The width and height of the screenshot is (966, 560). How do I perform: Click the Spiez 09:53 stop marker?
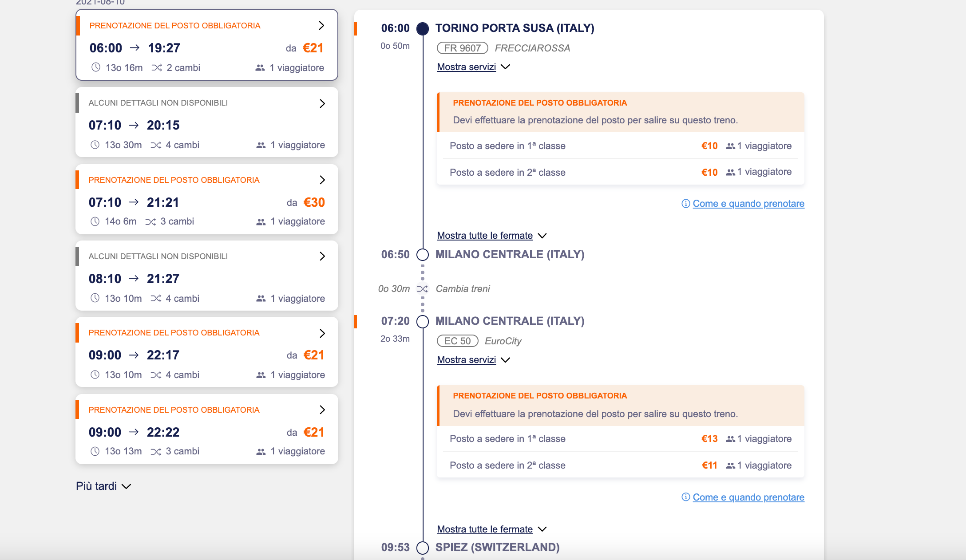[x=423, y=548]
